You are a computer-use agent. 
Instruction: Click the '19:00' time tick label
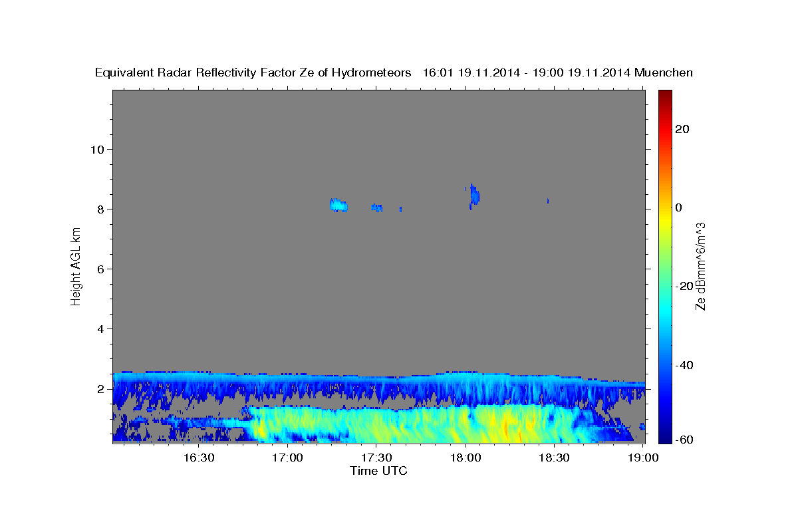click(642, 458)
